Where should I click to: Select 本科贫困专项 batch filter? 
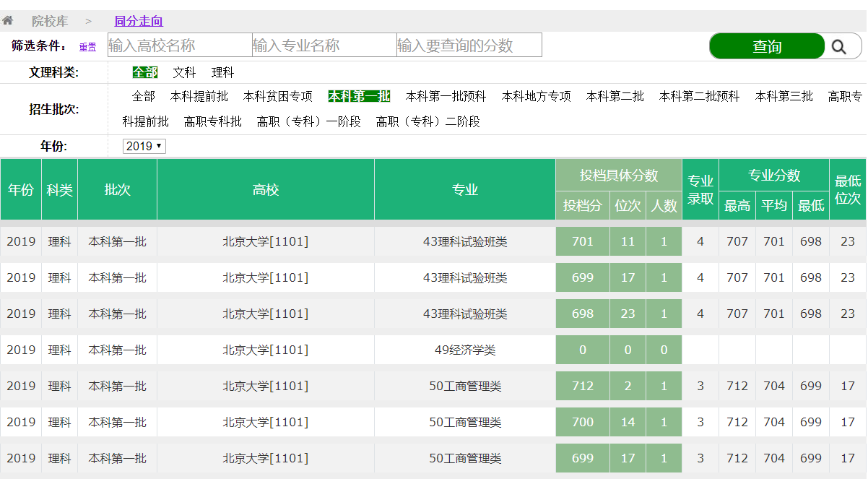coord(277,97)
